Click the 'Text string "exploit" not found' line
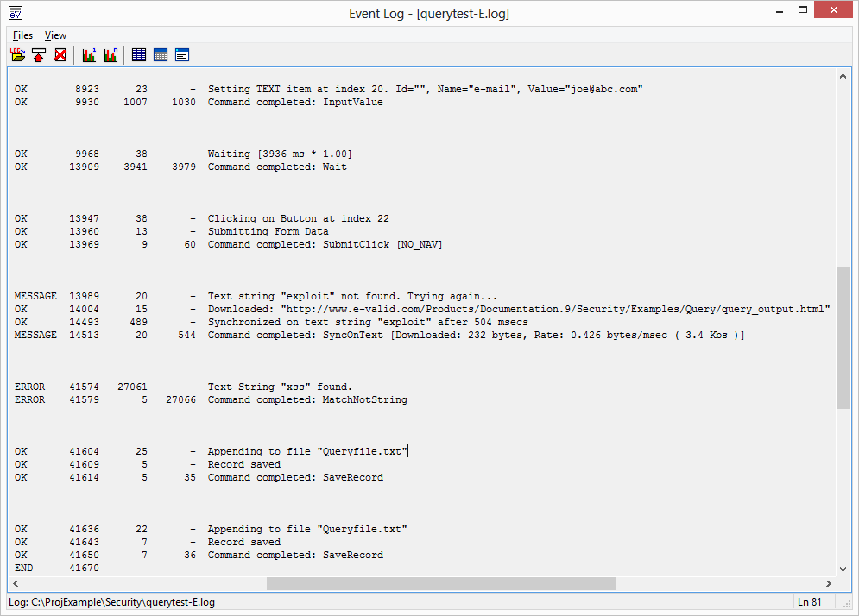859x616 pixels. (352, 296)
